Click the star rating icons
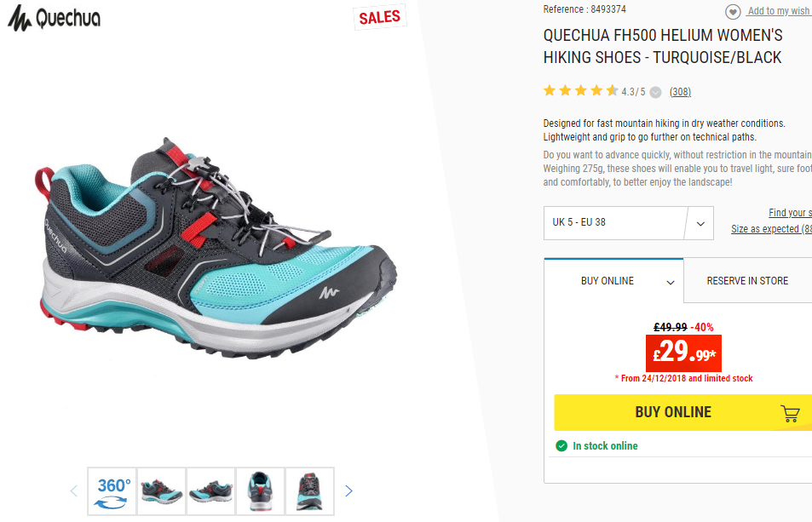The height and width of the screenshot is (522, 812). coord(580,91)
